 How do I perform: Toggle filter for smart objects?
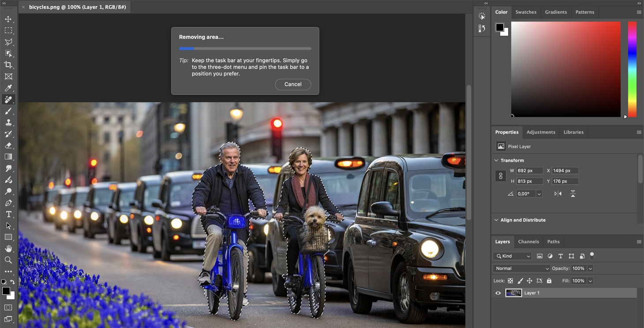pyautogui.click(x=582, y=256)
